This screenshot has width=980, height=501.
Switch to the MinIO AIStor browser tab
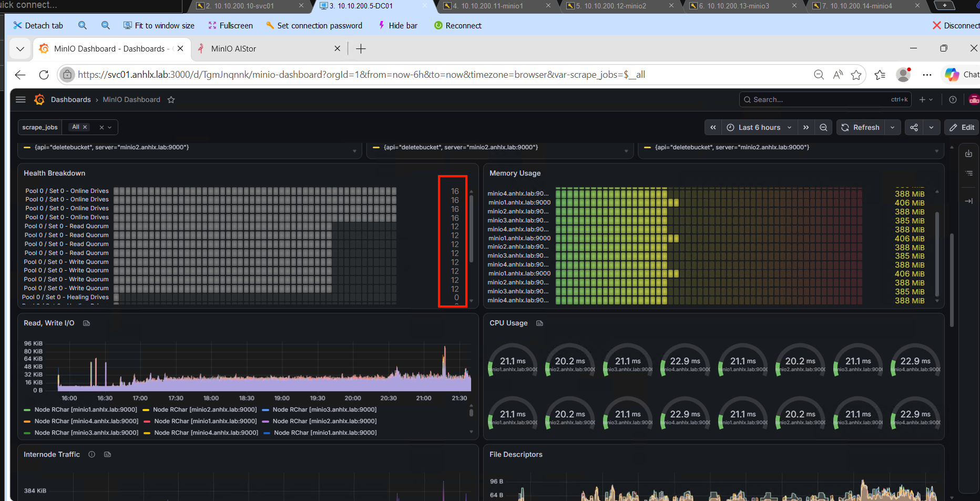point(268,49)
